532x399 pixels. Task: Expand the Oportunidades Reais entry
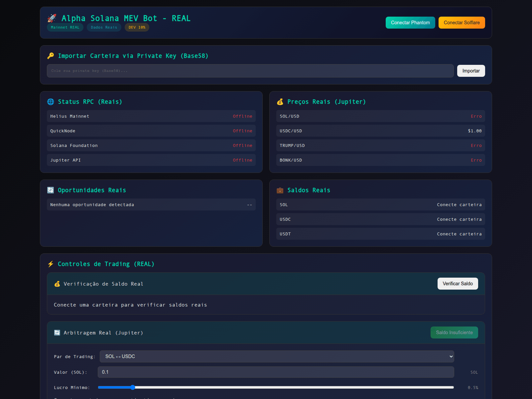(151, 204)
